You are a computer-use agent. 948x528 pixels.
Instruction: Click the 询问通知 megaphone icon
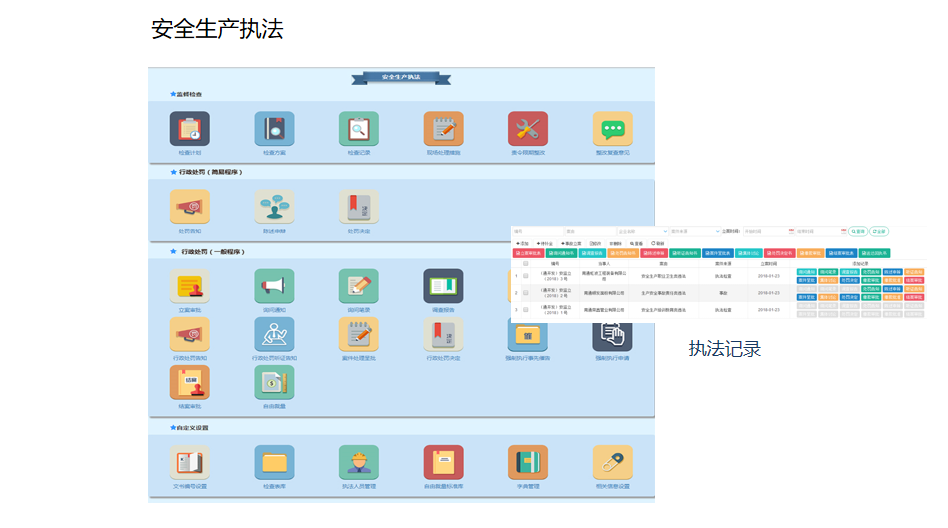pos(274,286)
